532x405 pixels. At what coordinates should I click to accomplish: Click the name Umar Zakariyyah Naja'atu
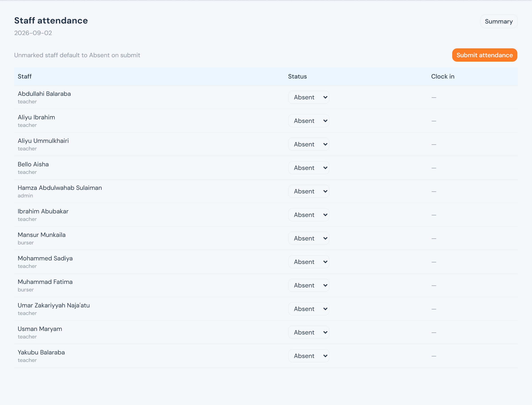54,305
